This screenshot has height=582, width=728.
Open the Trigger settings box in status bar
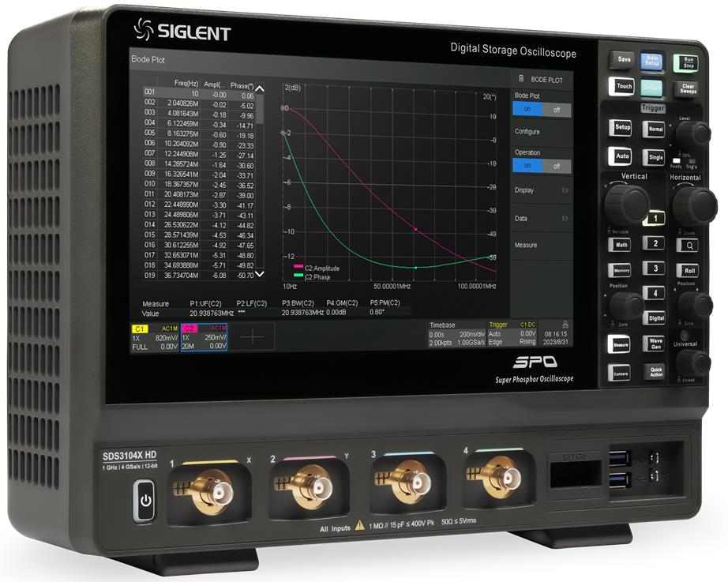[511, 334]
